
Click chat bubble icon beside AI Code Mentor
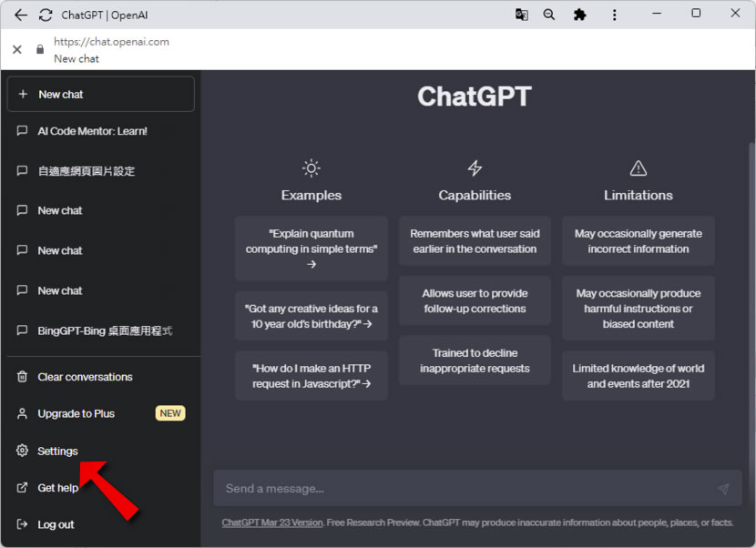click(x=22, y=130)
